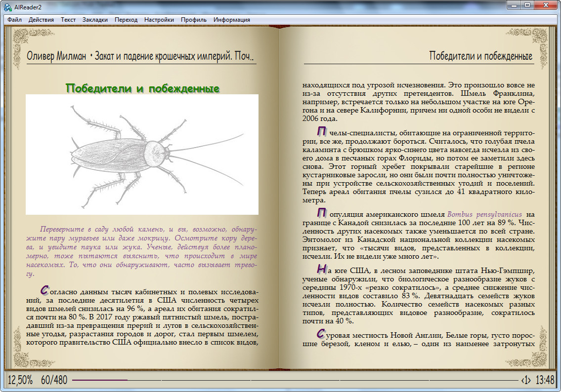This screenshot has height=392, width=561.
Task: Click the 60/480 page counter
Action: point(54,380)
